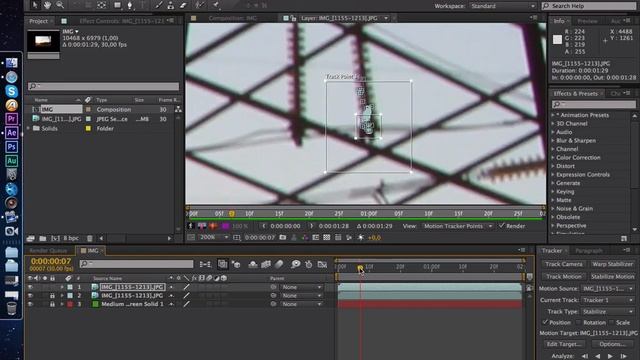640x360 pixels.
Task: Select the Eraser tool
Action: [183, 5]
